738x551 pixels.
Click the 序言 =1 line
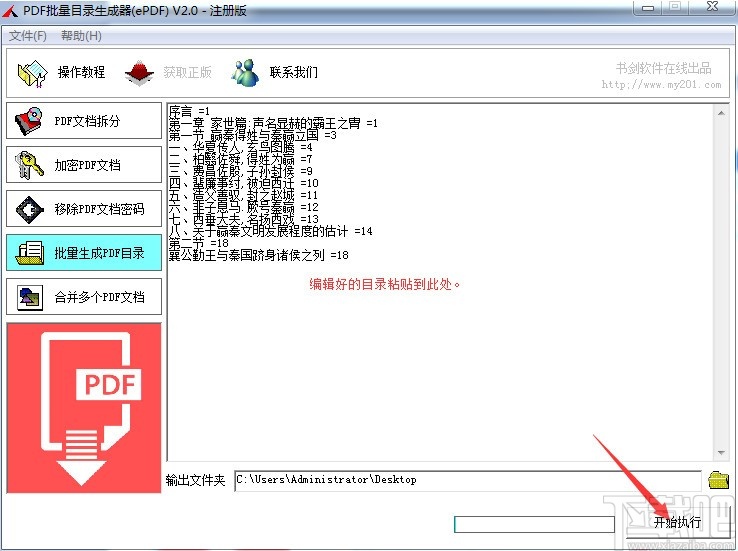[189, 112]
